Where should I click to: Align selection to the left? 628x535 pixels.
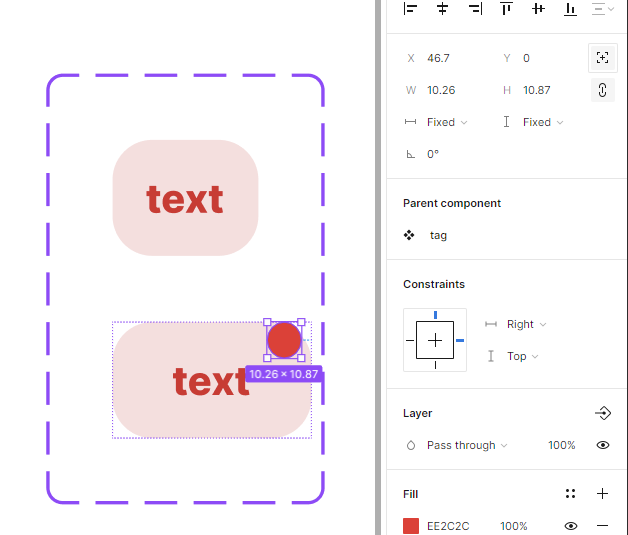click(410, 8)
